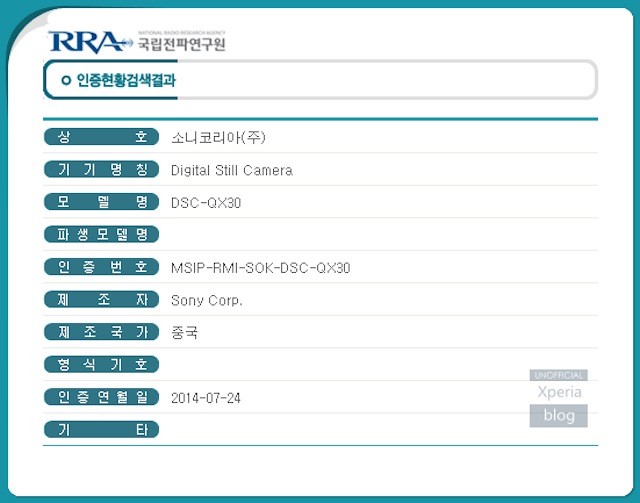Select the 'Digital Still Camera' value

232,170
